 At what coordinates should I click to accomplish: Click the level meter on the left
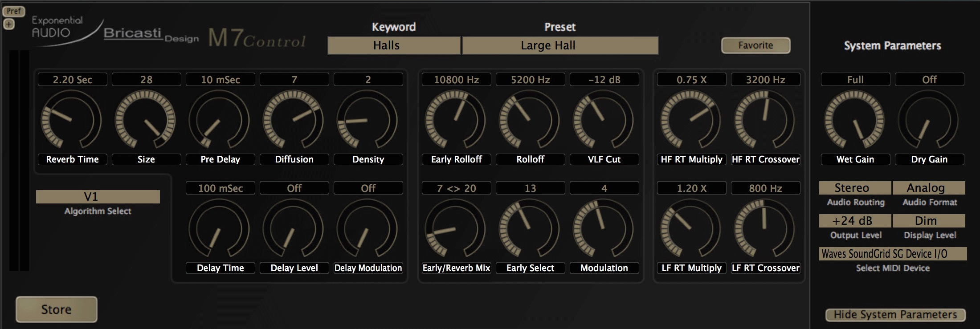pyautogui.click(x=19, y=160)
